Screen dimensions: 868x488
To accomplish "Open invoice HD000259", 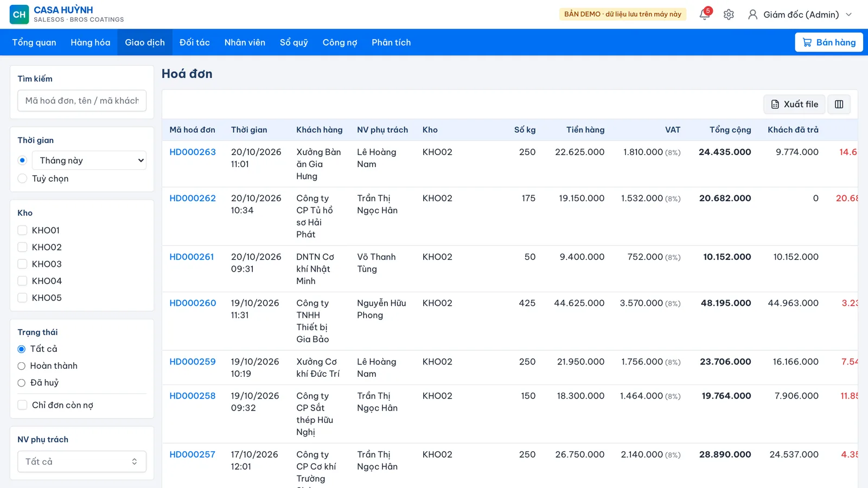I will [x=193, y=362].
